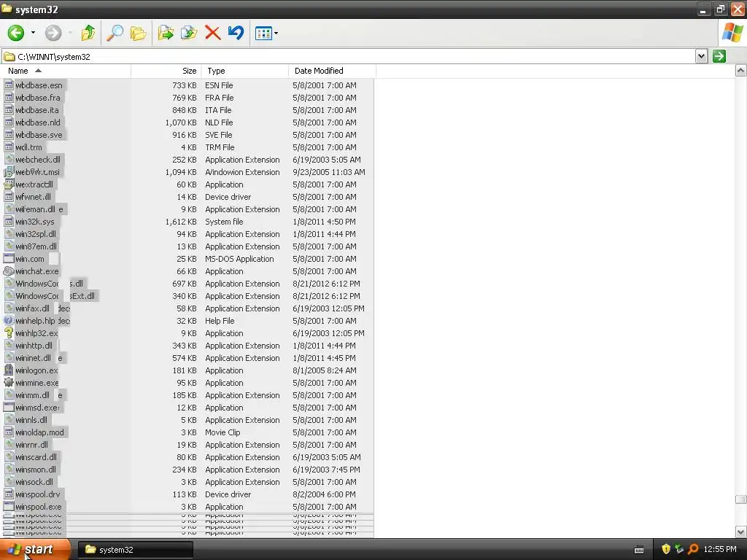The image size is (747, 560).
Task: Select the installer package .msi file icon
Action: [8, 172]
